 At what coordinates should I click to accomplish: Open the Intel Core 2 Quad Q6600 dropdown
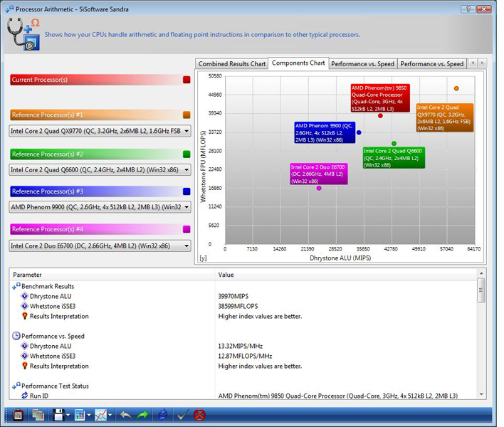pos(100,170)
